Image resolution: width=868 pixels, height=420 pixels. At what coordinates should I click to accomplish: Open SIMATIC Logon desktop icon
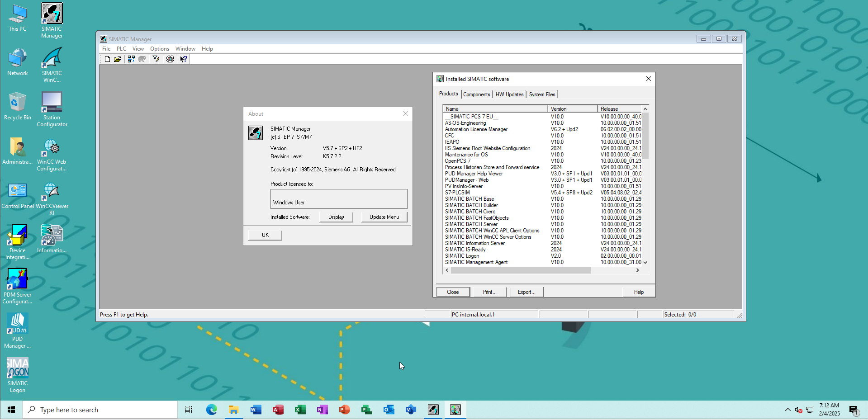pyautogui.click(x=18, y=375)
